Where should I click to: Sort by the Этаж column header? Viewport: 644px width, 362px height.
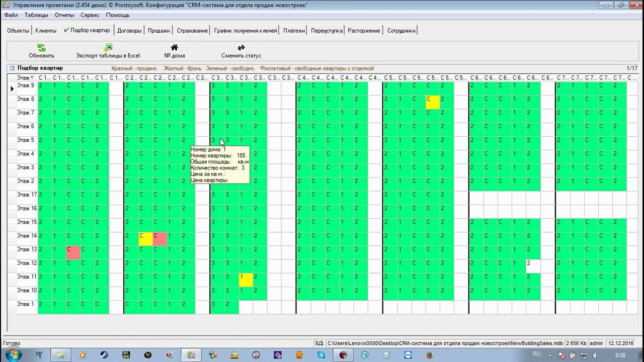27,77
